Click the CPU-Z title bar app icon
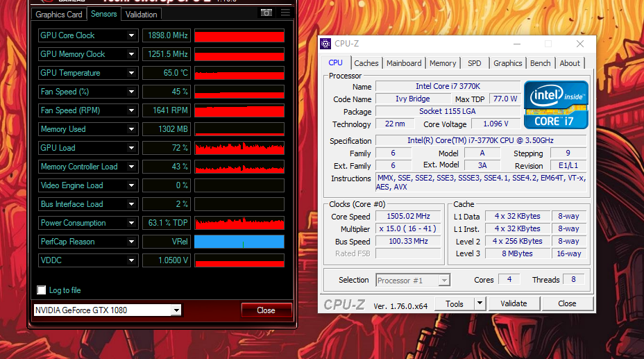The image size is (644, 359). [325, 44]
